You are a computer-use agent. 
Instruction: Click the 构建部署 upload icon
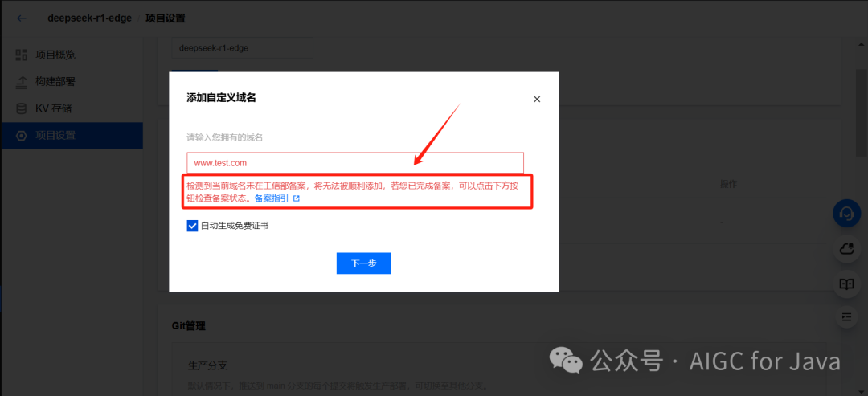click(x=22, y=82)
